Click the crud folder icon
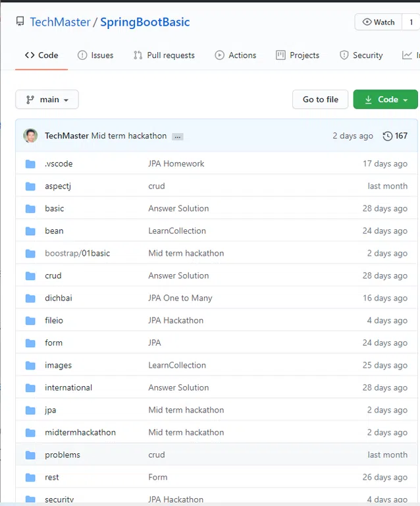This screenshot has width=420, height=506. pos(30,276)
